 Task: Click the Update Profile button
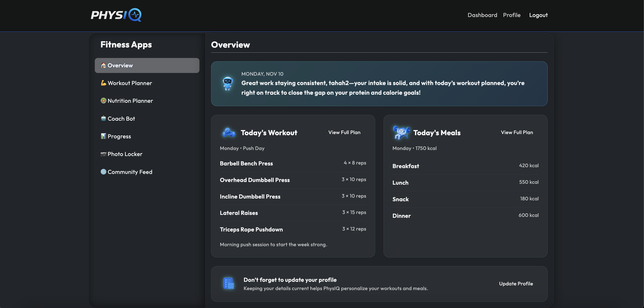point(516,284)
